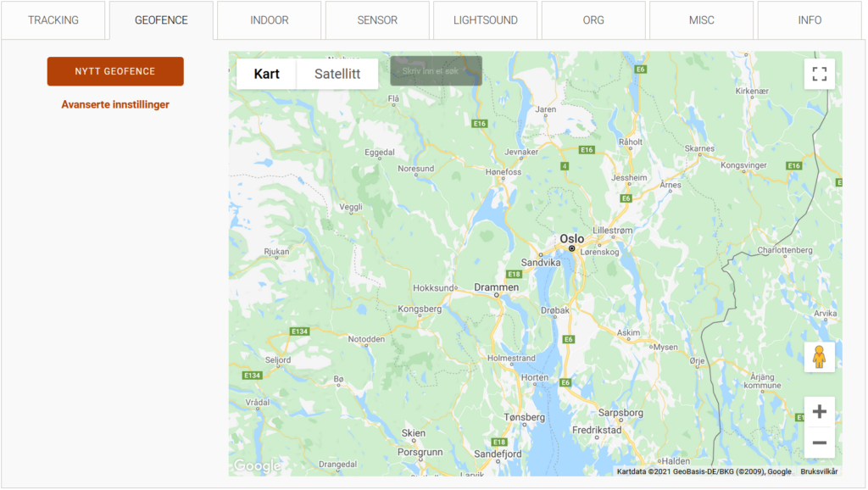Open the Org tab
The height and width of the screenshot is (490, 868).
point(593,20)
